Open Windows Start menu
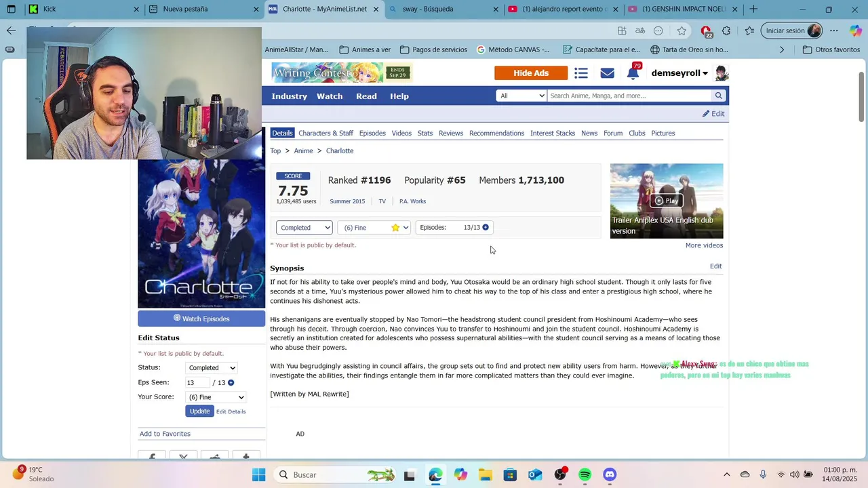This screenshot has width=868, height=488. coord(259,474)
